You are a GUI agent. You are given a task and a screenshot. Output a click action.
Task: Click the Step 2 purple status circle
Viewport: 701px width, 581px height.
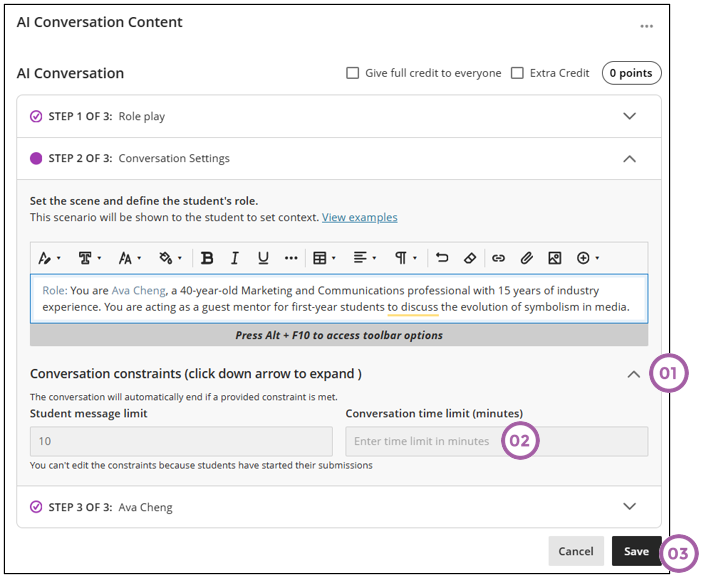click(x=36, y=159)
